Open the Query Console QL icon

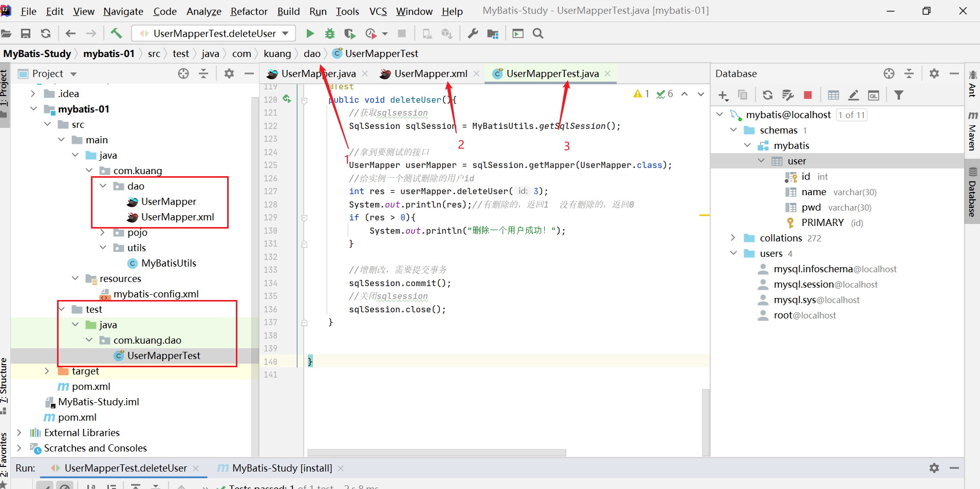(x=874, y=95)
